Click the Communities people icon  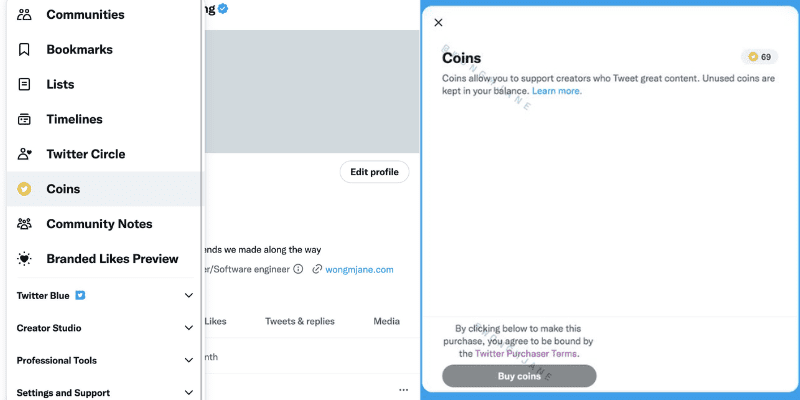point(25,15)
